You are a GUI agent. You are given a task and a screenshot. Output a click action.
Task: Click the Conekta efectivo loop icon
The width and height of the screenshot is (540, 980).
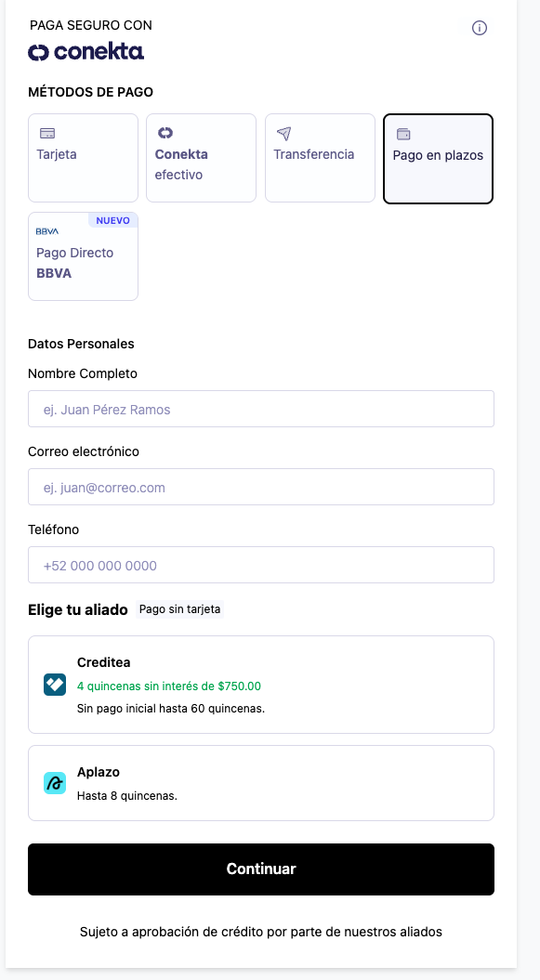click(165, 133)
